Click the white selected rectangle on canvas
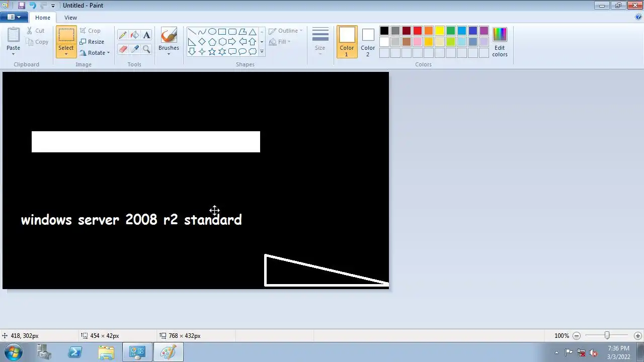 [146, 142]
